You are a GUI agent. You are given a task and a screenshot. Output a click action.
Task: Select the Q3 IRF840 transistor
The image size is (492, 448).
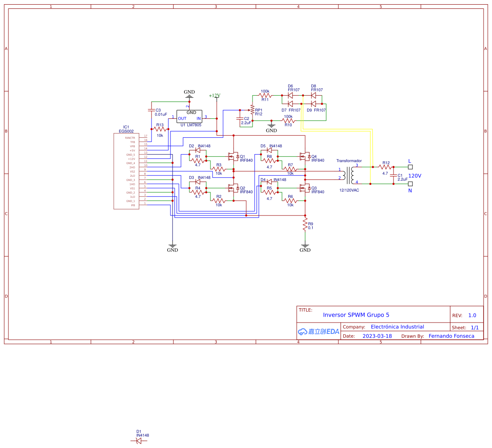[x=304, y=188]
